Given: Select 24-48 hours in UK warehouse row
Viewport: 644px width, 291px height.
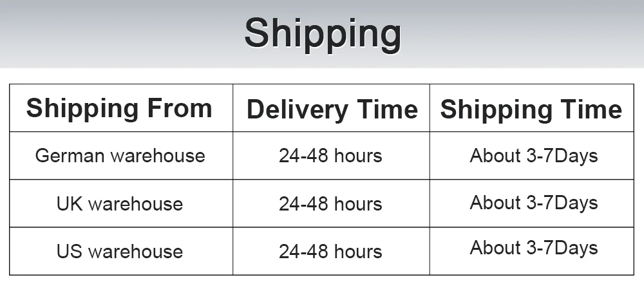Looking at the screenshot, I should 330,203.
